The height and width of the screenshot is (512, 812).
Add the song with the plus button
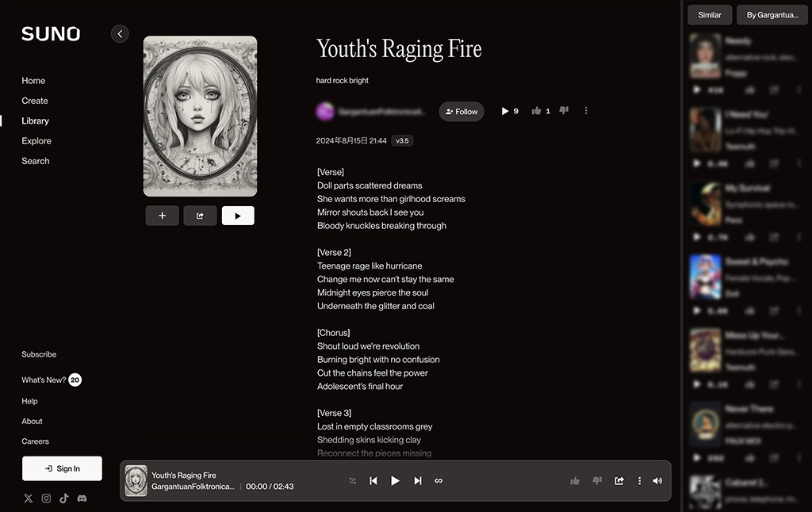tap(162, 216)
